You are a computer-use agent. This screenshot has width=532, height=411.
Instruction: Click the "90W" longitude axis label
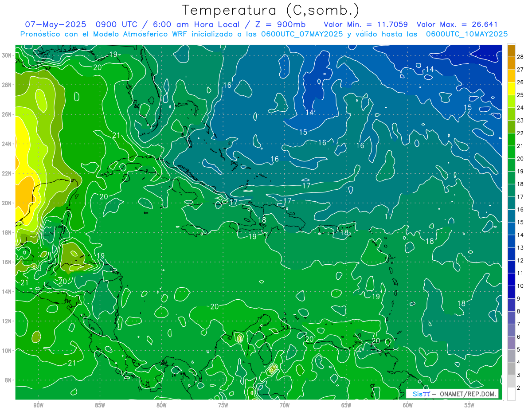click(38, 405)
